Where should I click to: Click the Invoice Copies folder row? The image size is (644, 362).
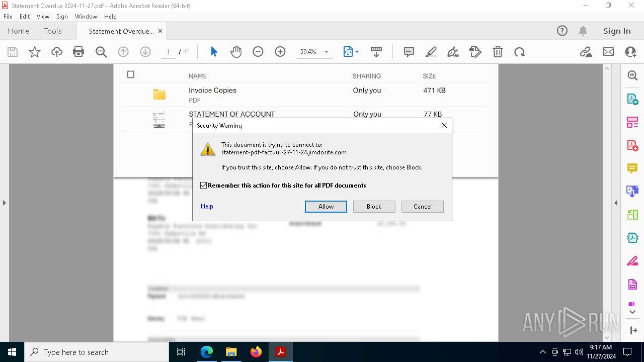tap(304, 95)
